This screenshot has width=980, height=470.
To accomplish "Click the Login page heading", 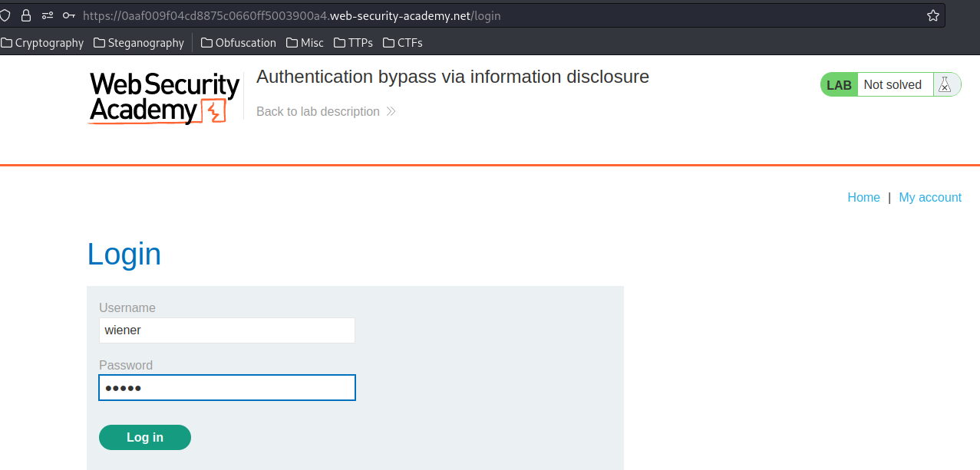I will [x=124, y=254].
